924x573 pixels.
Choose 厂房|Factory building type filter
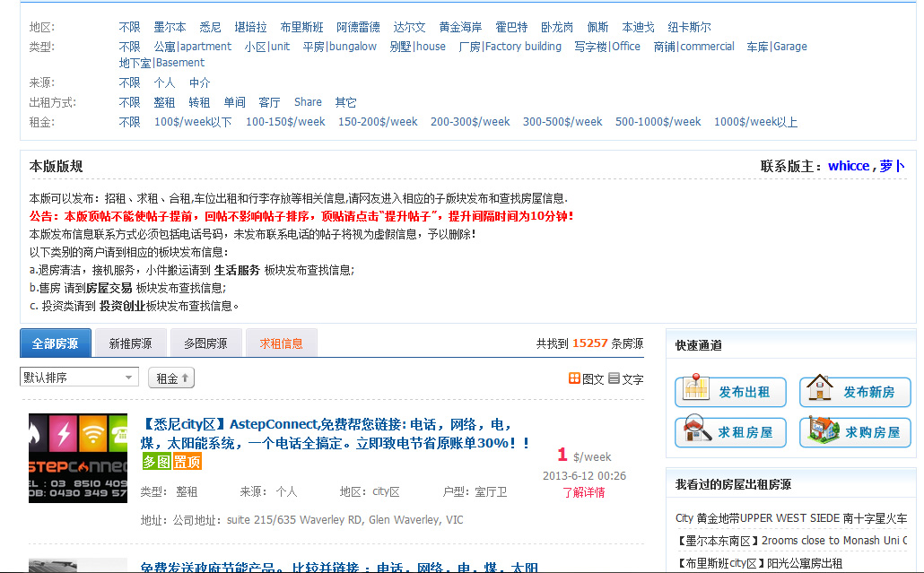pos(510,47)
